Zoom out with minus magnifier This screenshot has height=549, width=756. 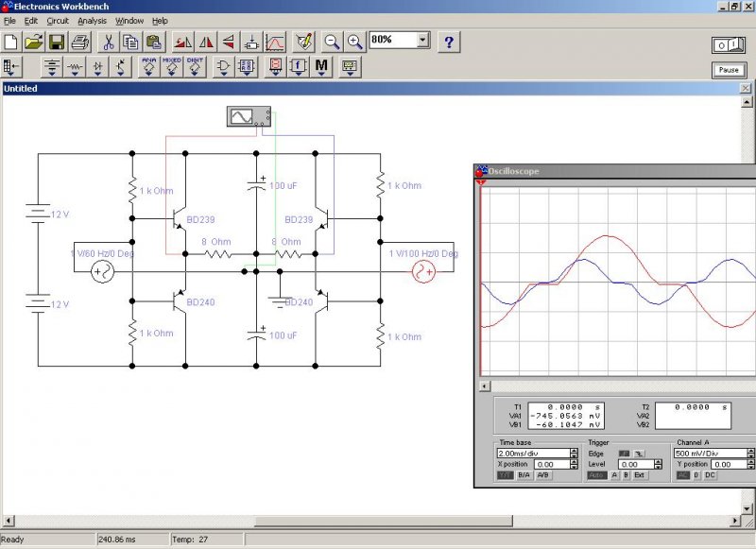332,43
